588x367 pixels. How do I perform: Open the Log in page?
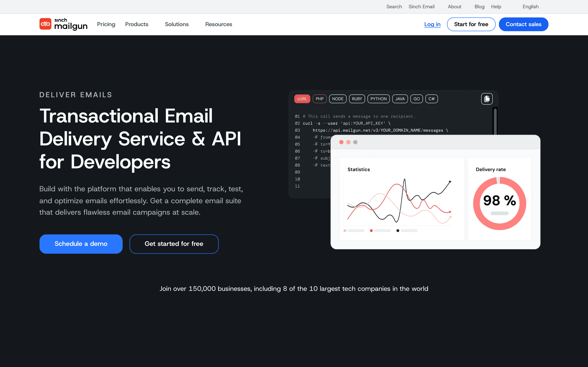pos(432,24)
